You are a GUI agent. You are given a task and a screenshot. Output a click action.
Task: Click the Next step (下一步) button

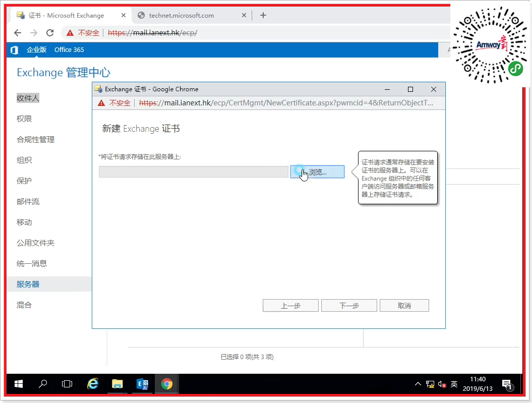click(x=349, y=306)
